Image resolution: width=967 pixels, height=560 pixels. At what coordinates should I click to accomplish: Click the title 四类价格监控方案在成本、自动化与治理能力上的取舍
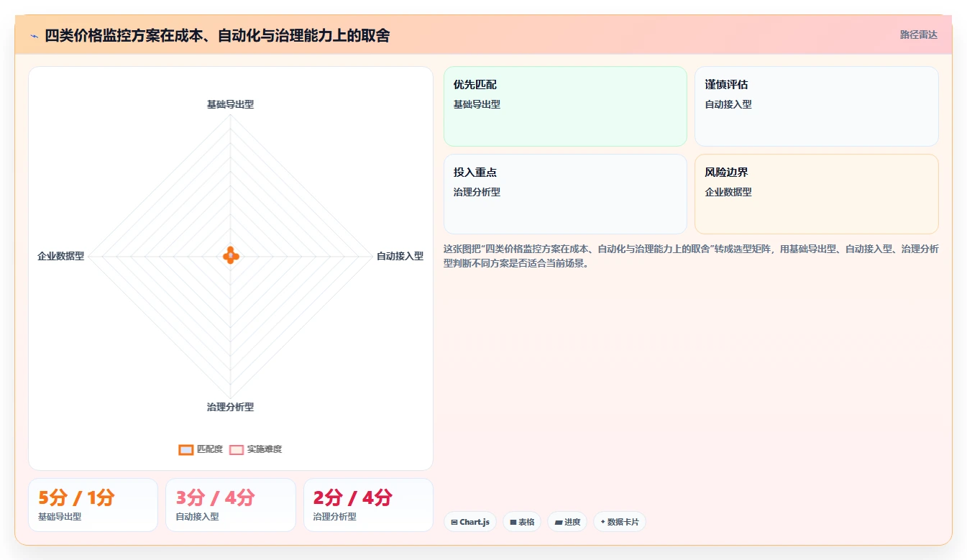(217, 35)
